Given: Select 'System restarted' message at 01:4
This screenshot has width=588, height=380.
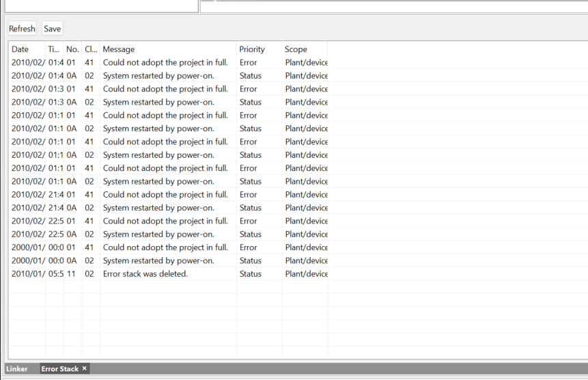Looking at the screenshot, I should point(158,76).
